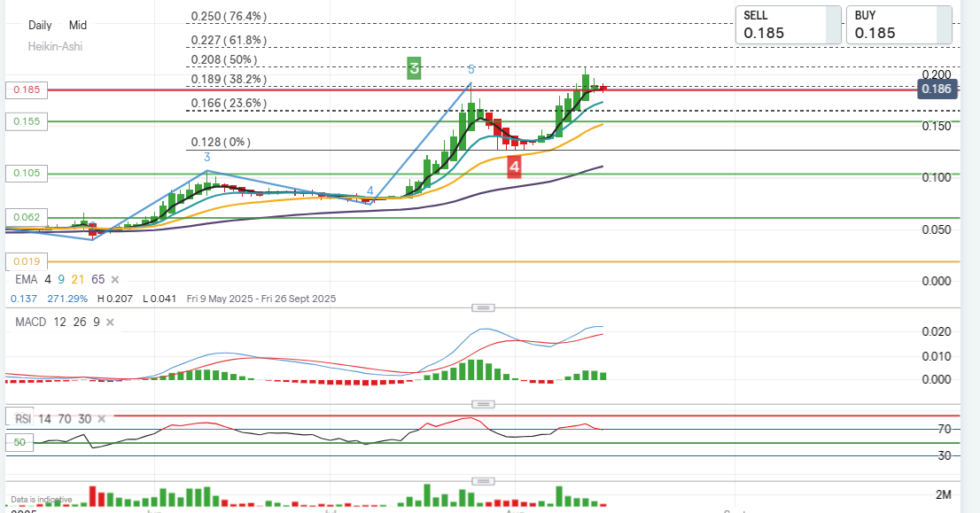Click the SELL 0.185 button
The width and height of the screenshot is (980, 513).
click(x=788, y=25)
